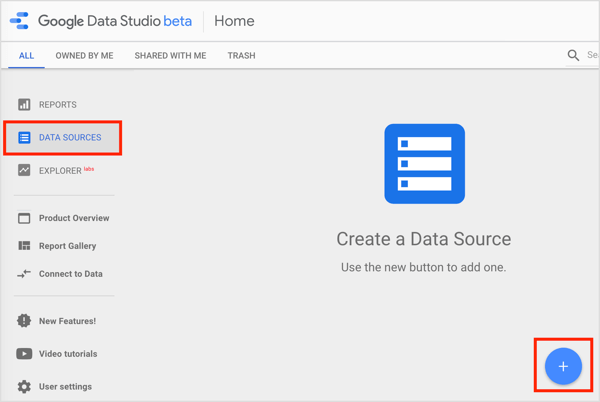The image size is (600, 402).
Task: Click into the search input field
Action: [x=592, y=55]
